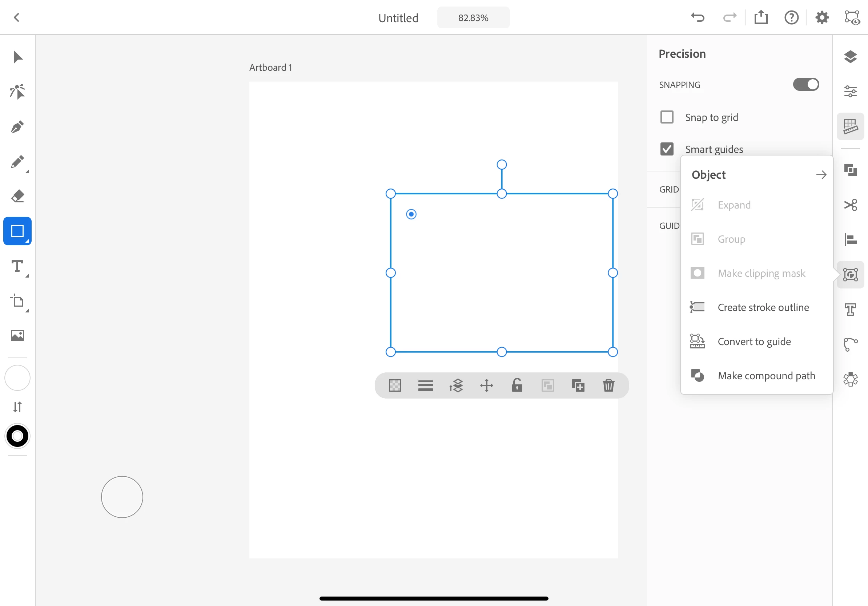Click the scissors Cut tool icon
The width and height of the screenshot is (868, 606).
[x=850, y=205]
